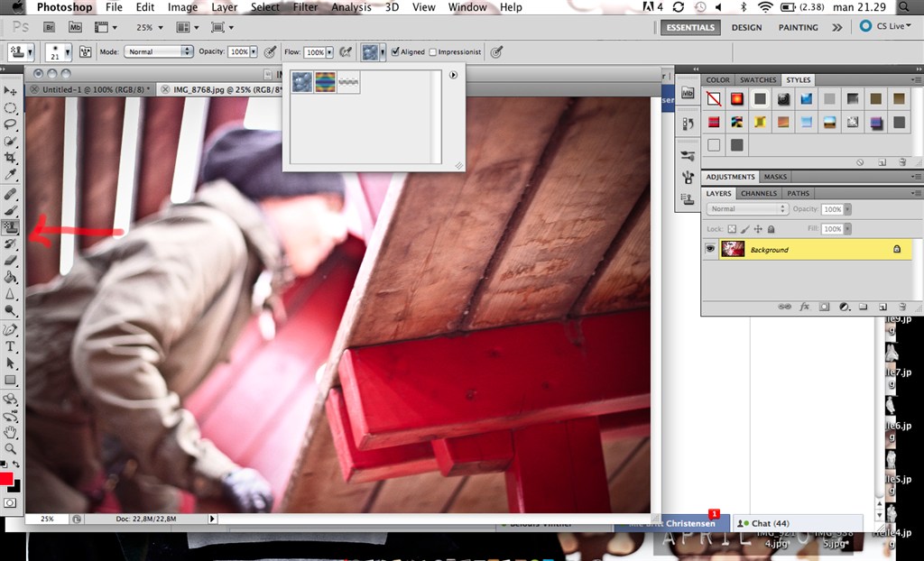924x561 pixels.
Task: Toggle tablet pressure for opacity icon
Action: point(270,51)
